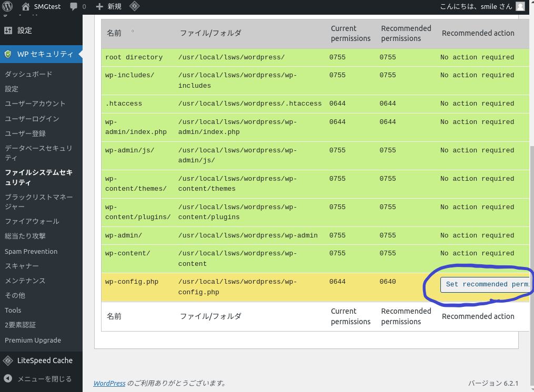Open ユーザー登録 submenu
The height and width of the screenshot is (392, 534).
[x=25, y=133]
